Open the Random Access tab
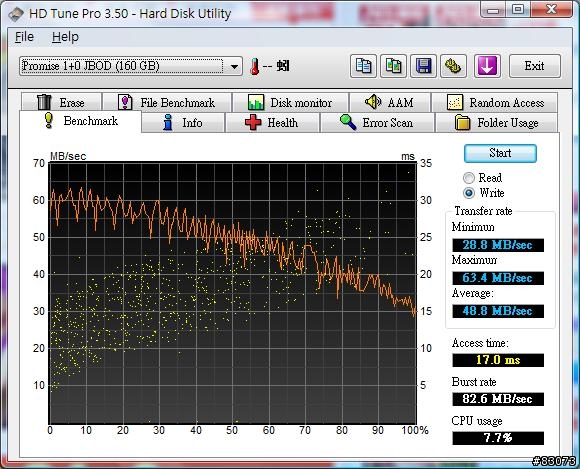580x469 pixels. (495, 102)
